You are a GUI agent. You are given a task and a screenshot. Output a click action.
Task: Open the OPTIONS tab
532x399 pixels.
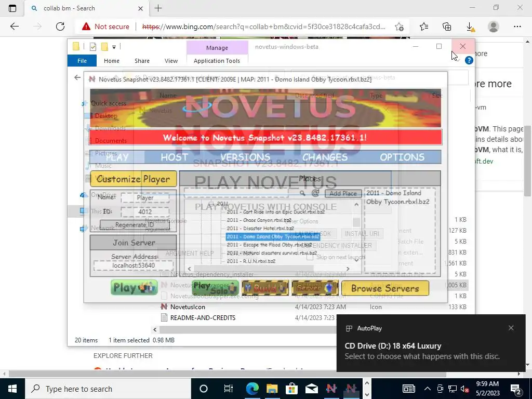pyautogui.click(x=402, y=157)
